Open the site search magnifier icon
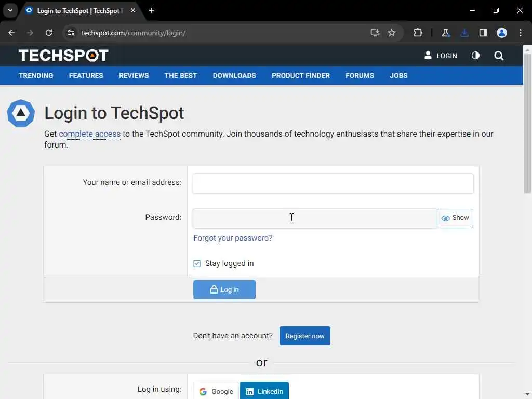This screenshot has width=532, height=399. point(499,56)
